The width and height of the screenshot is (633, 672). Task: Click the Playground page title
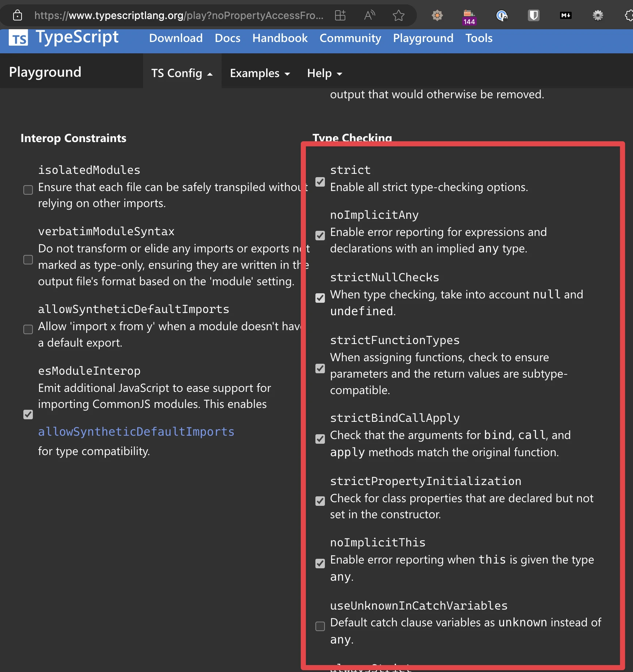(45, 72)
